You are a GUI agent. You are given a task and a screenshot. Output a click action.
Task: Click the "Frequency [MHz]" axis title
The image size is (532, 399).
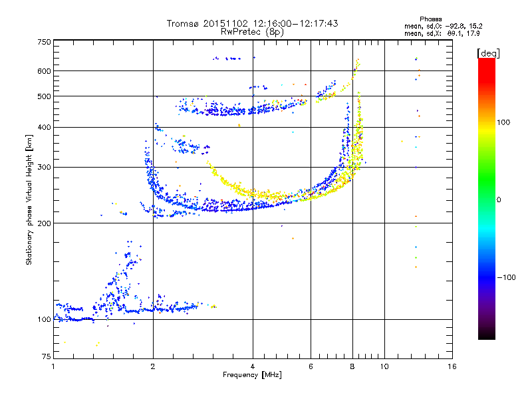click(252, 375)
